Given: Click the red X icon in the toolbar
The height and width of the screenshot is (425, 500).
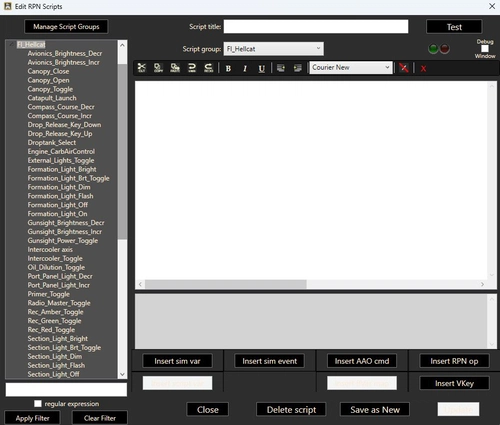Looking at the screenshot, I should 423,69.
